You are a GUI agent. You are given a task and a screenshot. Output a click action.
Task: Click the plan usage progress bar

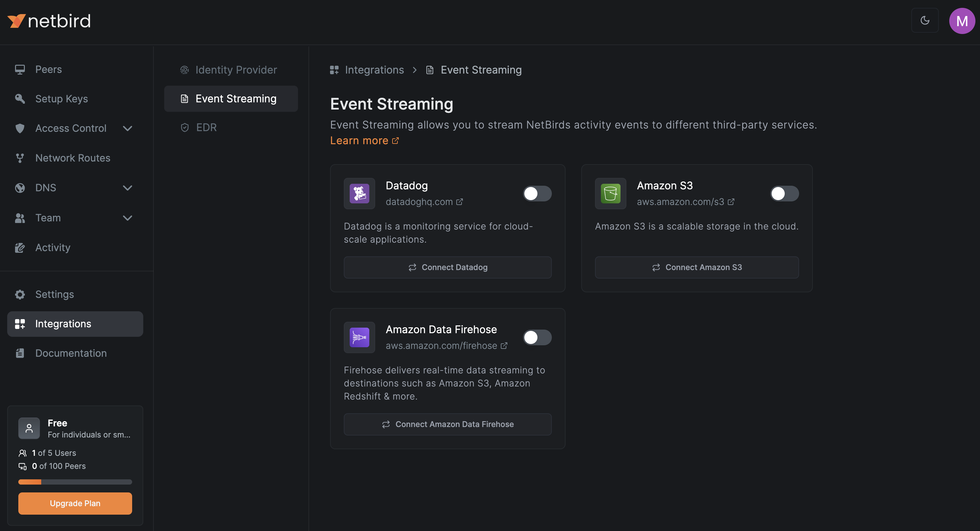pyautogui.click(x=75, y=482)
